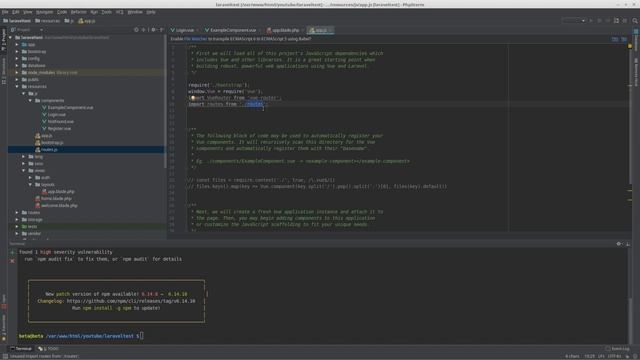Open the Window menu
This screenshot has height=360, width=640.
click(135, 12)
